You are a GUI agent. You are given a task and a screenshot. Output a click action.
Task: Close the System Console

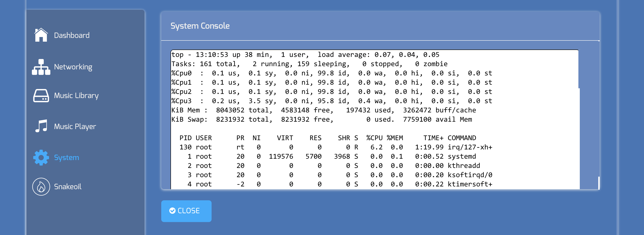186,211
